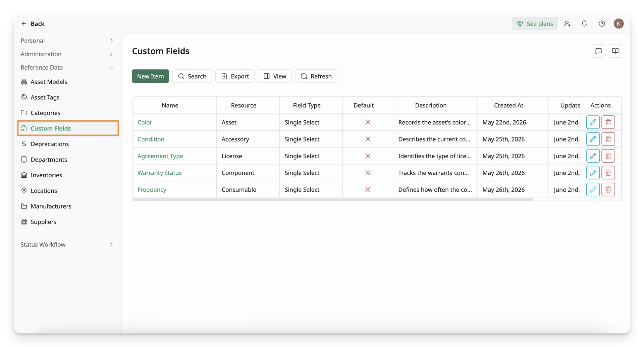Edit the Frequency custom field

click(593, 189)
